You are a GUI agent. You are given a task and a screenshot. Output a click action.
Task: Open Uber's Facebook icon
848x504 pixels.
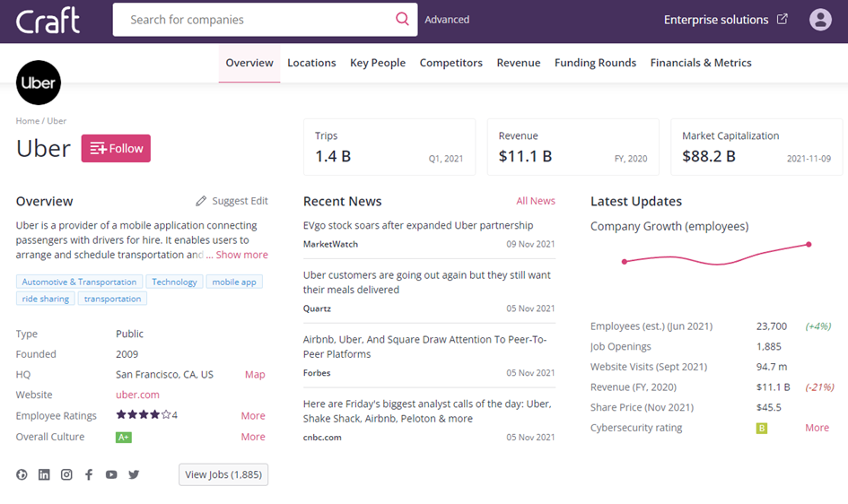[89, 474]
